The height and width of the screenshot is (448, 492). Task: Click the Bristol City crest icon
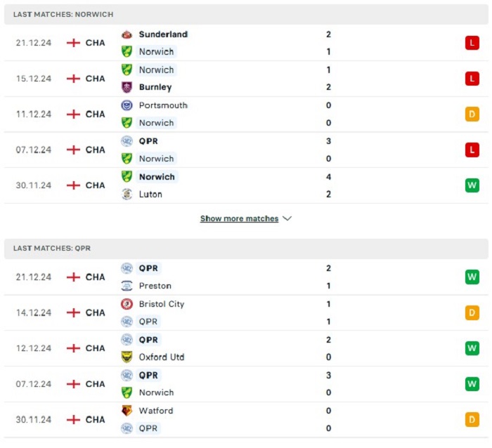click(x=127, y=304)
